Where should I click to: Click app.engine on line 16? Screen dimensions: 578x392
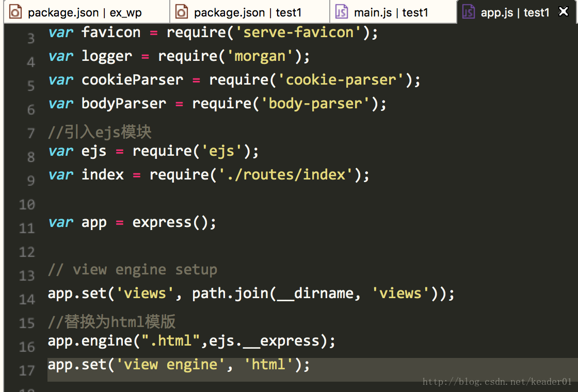90,341
